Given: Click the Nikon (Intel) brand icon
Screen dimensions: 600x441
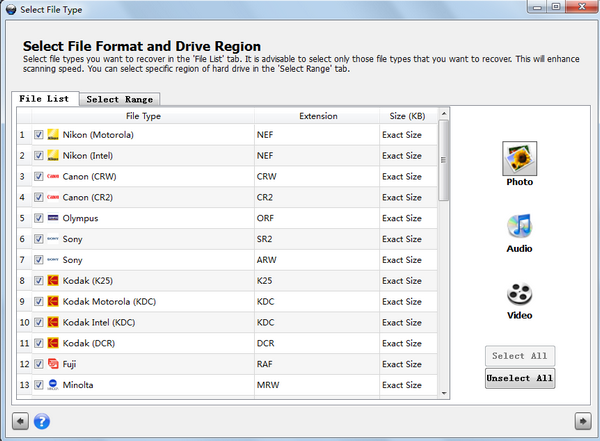Looking at the screenshot, I should coord(53,155).
